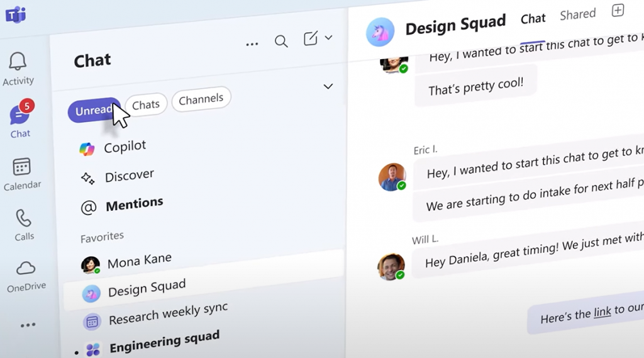The height and width of the screenshot is (358, 644).
Task: Open the "link" hyperlink in message
Action: (x=602, y=313)
